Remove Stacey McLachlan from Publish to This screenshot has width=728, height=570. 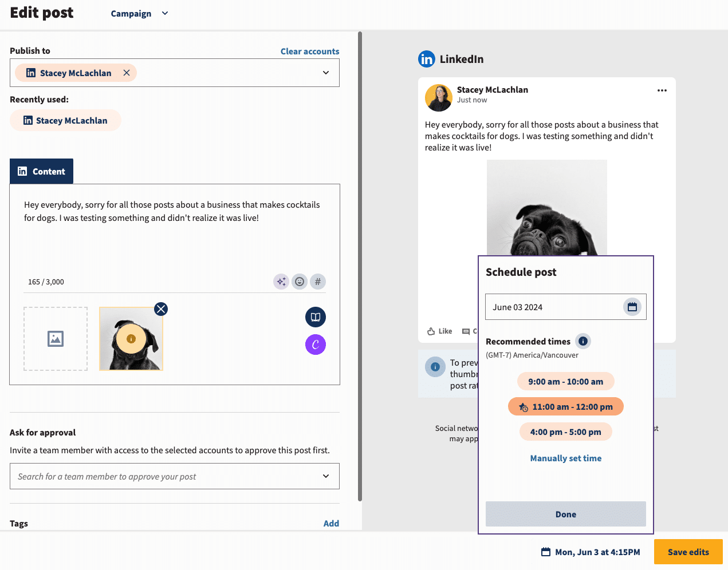point(127,73)
